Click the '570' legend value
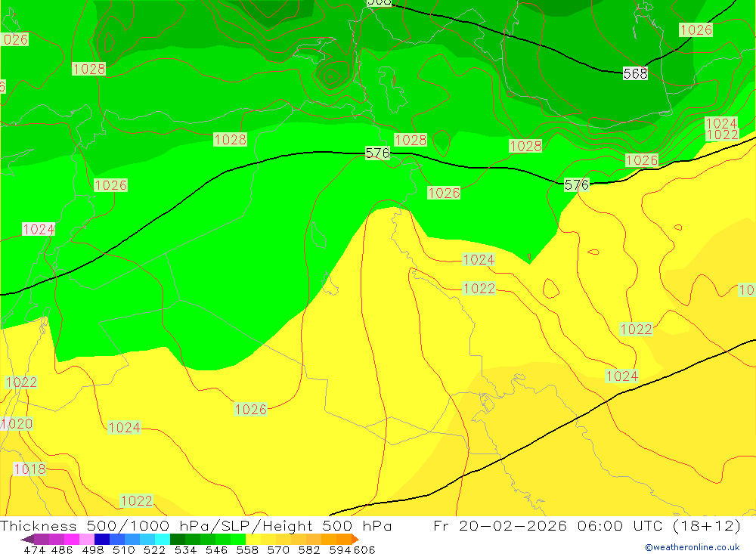The image size is (756, 554). (278, 549)
